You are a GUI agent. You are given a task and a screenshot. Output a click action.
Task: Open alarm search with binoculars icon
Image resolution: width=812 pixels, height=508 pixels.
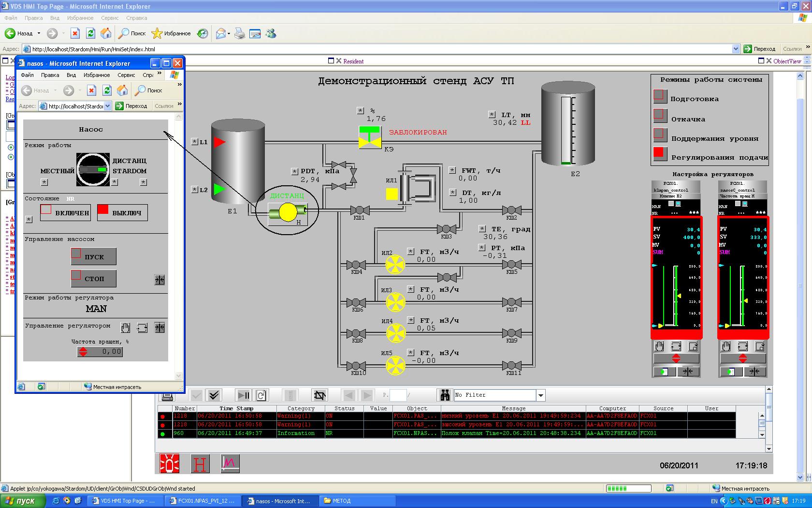point(445,395)
